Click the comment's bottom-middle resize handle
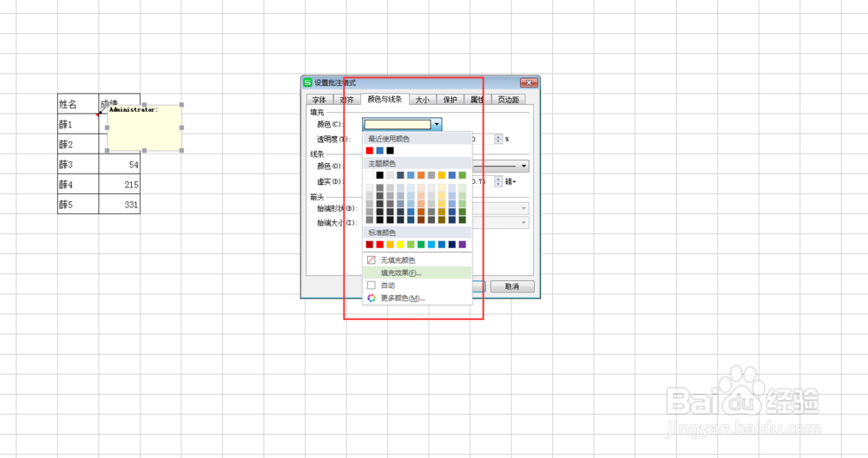Viewport: 868px width, 458px height. coord(144,150)
